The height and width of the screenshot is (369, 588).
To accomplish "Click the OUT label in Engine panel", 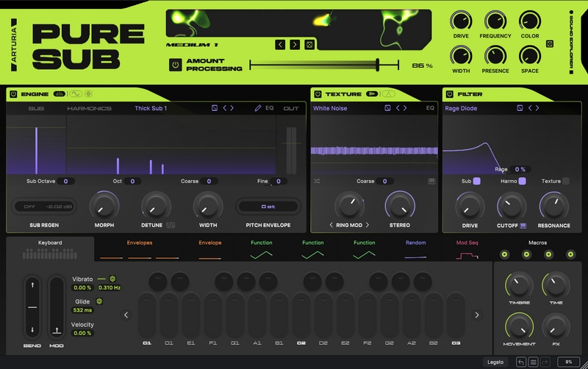I will pos(291,108).
